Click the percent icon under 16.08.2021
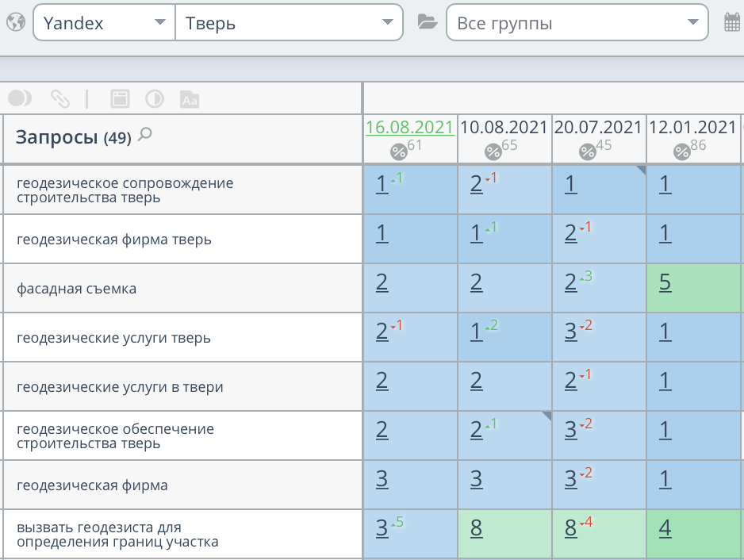 [x=398, y=152]
